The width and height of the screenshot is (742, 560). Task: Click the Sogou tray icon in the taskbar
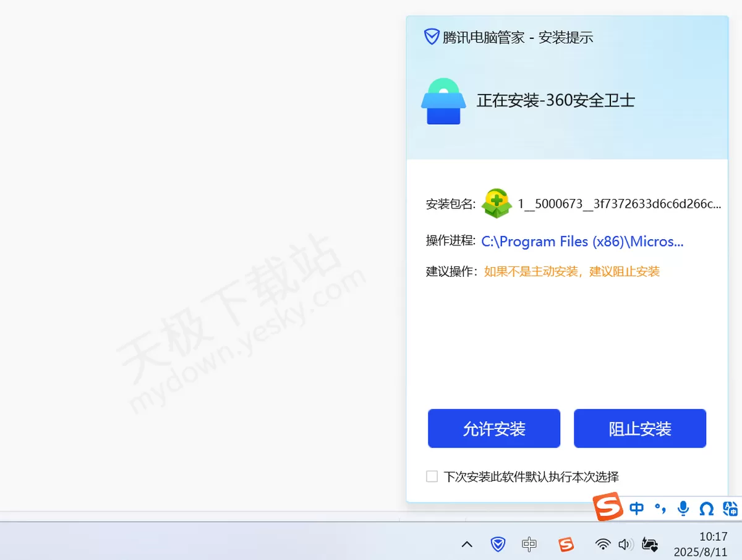[566, 544]
